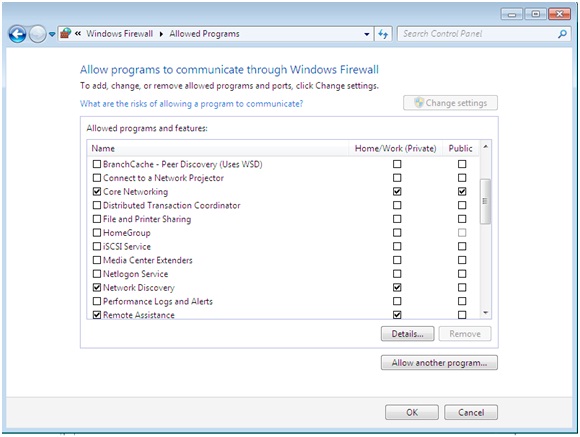Sort list by Name column header

coord(218,148)
